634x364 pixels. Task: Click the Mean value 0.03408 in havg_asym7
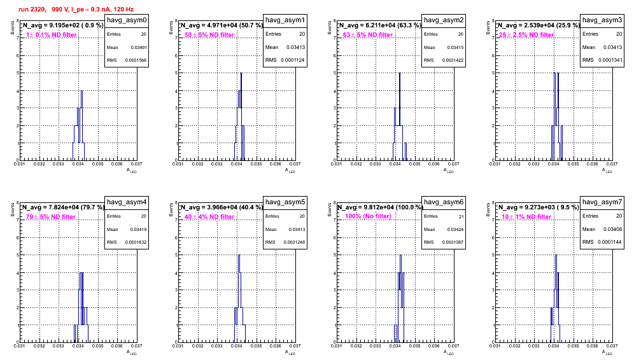613,229
